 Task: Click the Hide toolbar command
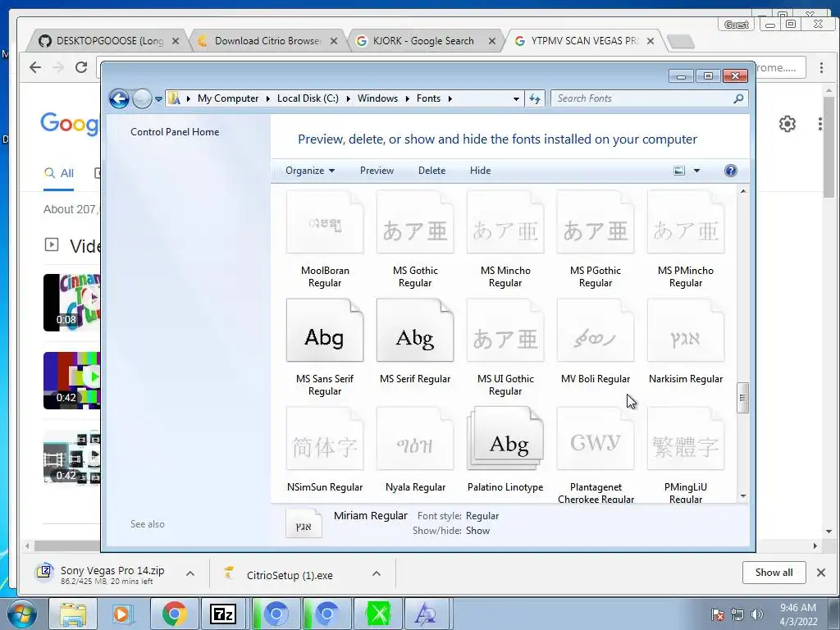pyautogui.click(x=480, y=171)
